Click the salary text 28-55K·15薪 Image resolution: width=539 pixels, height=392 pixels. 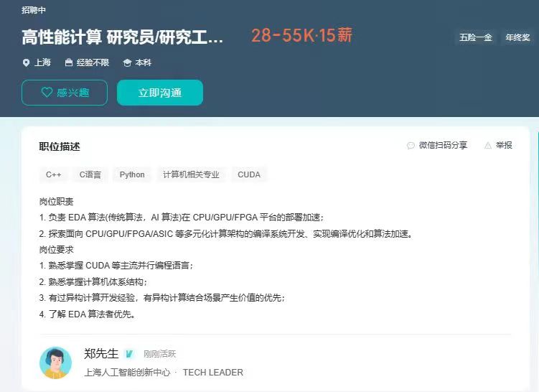(x=301, y=35)
